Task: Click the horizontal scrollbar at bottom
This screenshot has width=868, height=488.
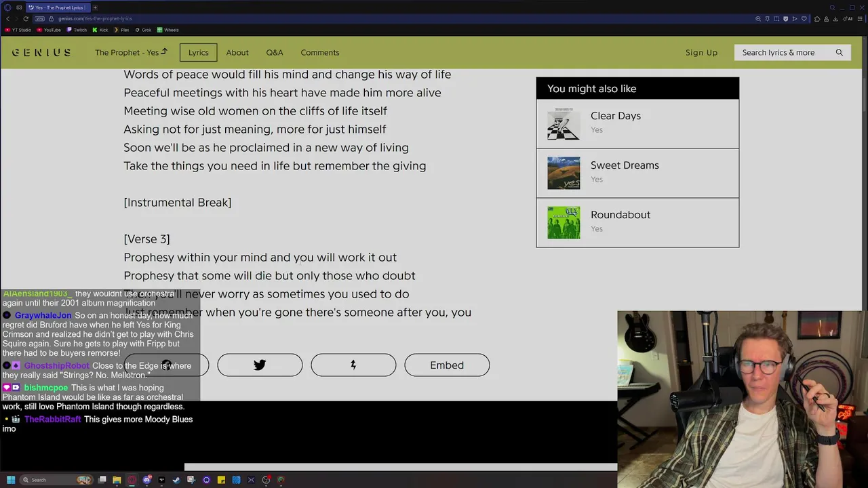Action: [x=401, y=467]
